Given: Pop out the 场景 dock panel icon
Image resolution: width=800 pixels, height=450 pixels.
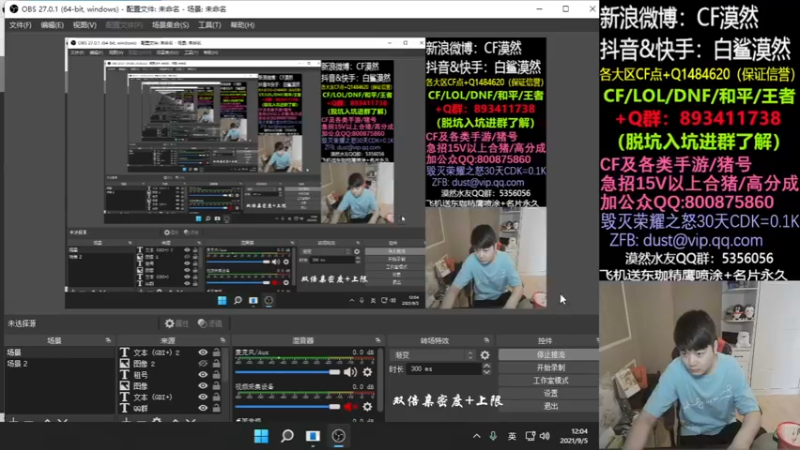Looking at the screenshot, I should [x=108, y=340].
